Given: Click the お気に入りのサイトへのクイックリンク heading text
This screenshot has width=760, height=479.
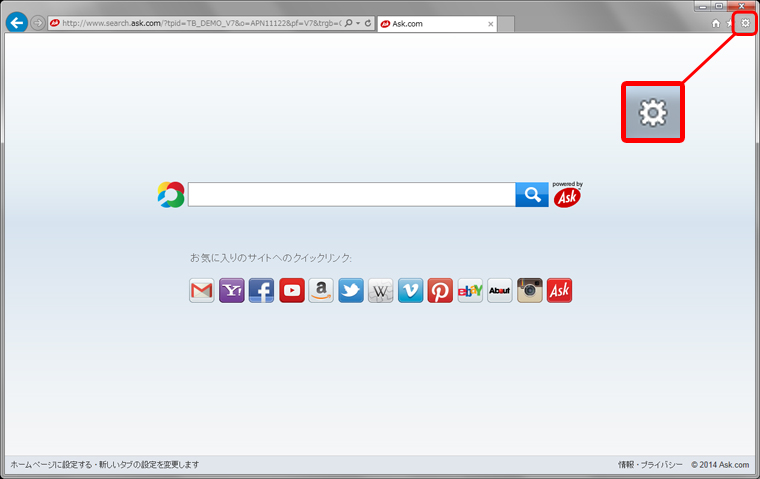Looking at the screenshot, I should 270,258.
